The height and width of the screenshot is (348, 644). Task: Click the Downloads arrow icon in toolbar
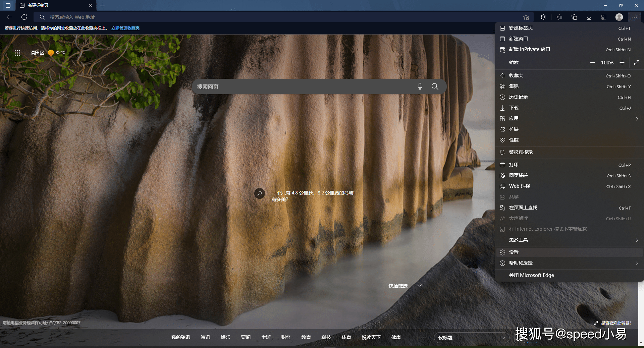click(x=589, y=17)
